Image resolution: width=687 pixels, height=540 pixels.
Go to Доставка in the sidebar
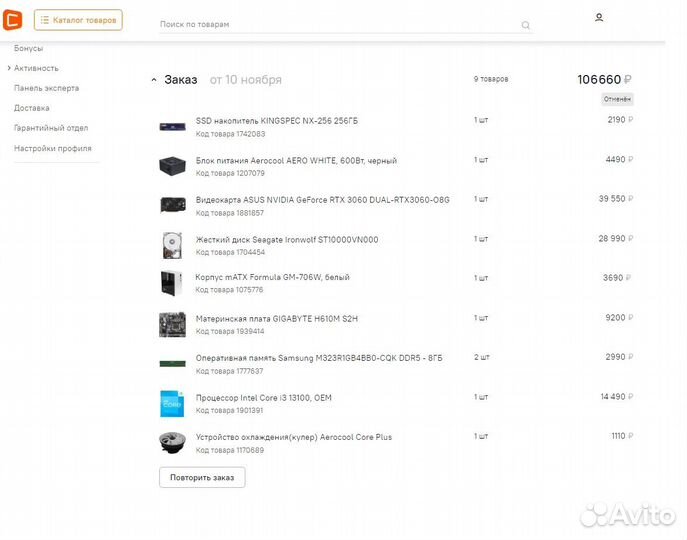pyautogui.click(x=32, y=108)
